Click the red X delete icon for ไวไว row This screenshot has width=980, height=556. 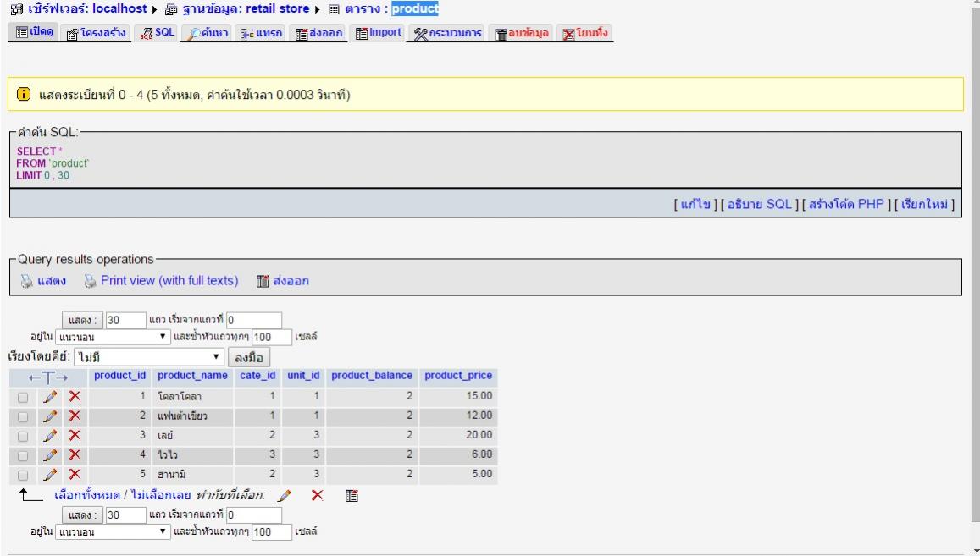(75, 454)
